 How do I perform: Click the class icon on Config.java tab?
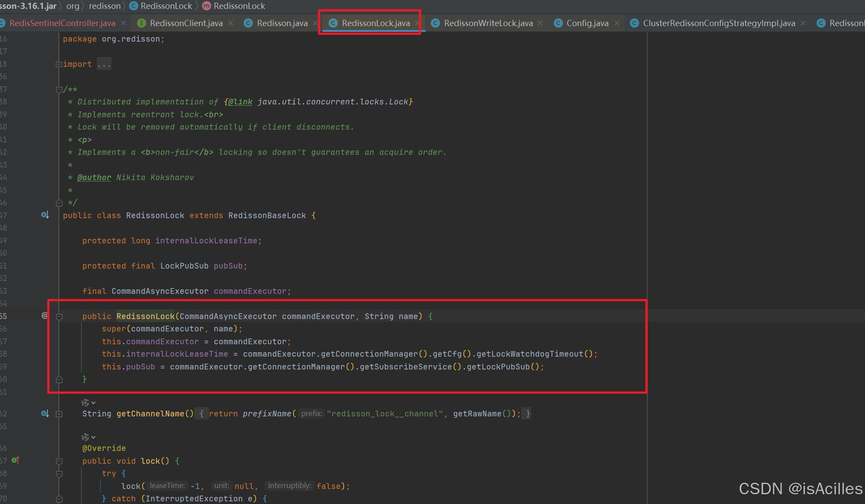tap(558, 23)
